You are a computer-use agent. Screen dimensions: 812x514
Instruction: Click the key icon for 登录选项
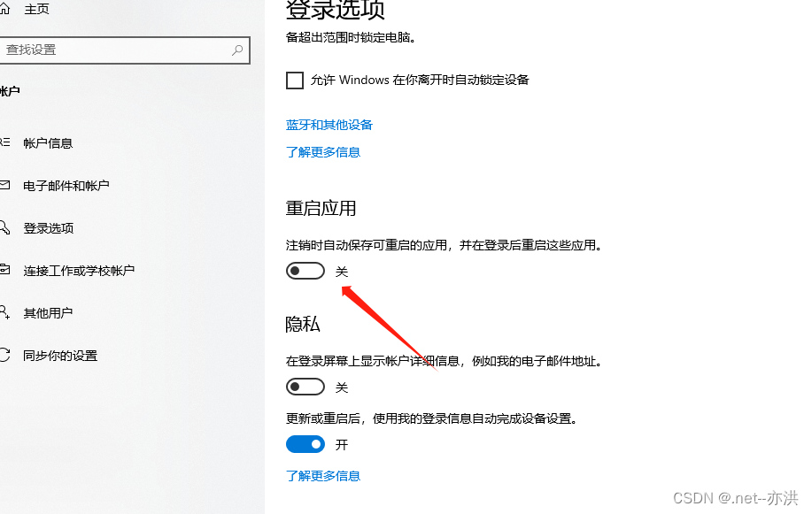pyautogui.click(x=4, y=227)
